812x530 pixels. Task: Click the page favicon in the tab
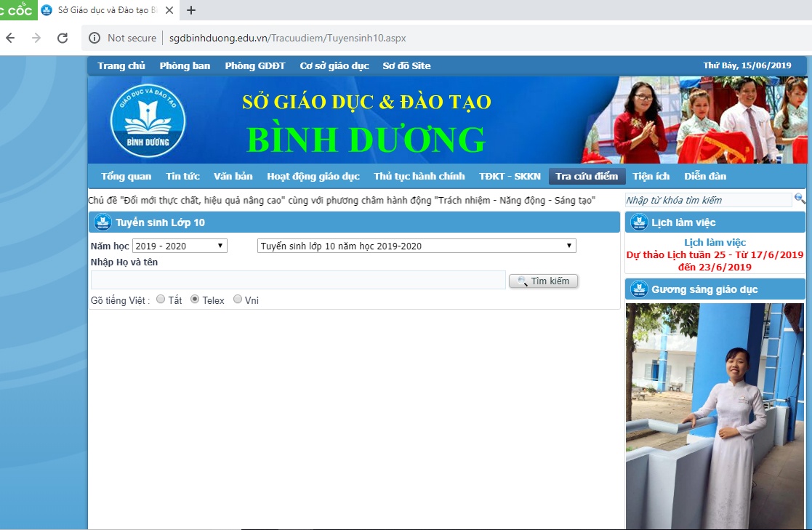47,10
